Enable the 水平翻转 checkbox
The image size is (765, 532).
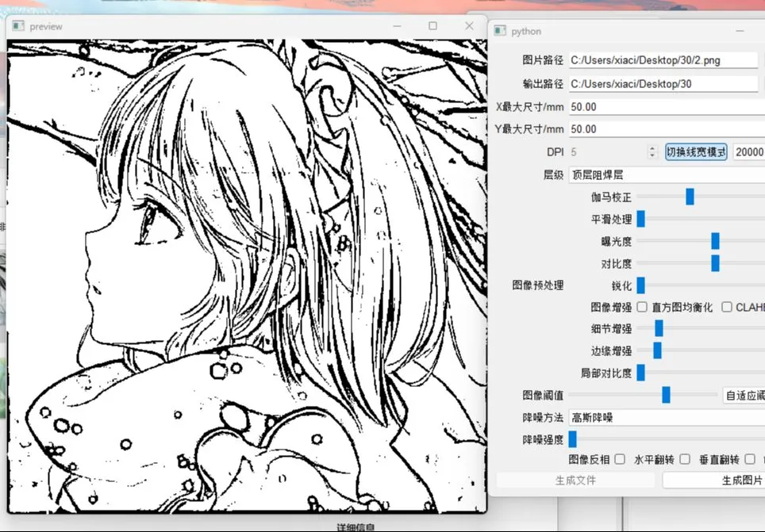[685, 459]
